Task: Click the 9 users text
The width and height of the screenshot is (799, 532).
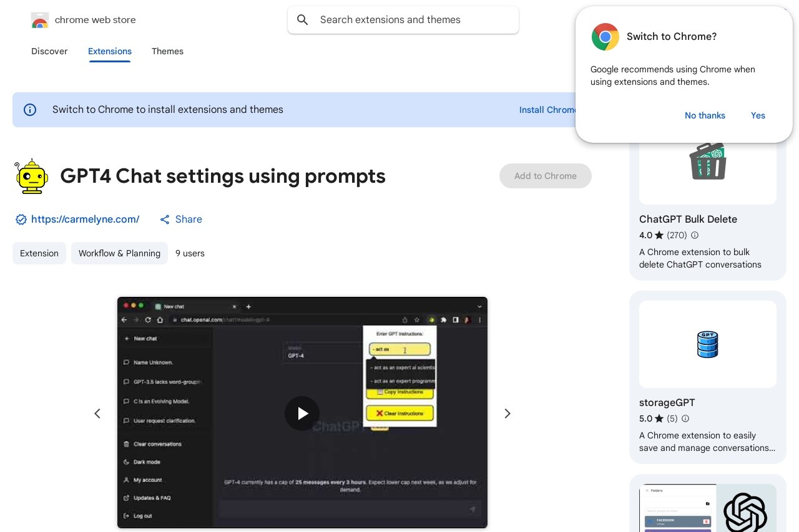Action: [x=190, y=253]
